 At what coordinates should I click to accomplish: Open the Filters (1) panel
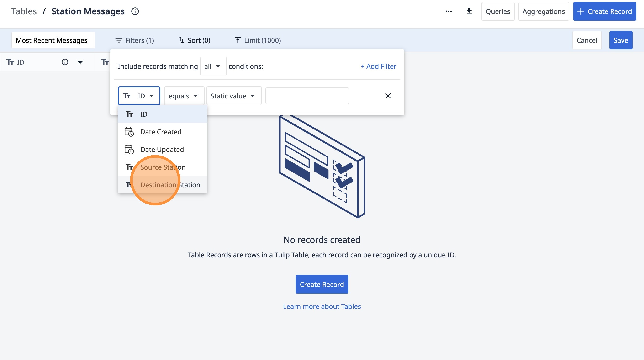(134, 40)
